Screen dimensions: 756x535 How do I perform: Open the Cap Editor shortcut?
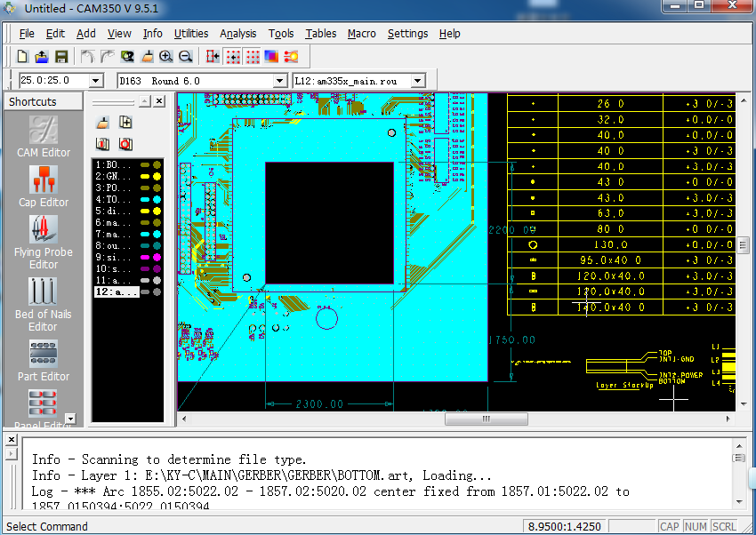pos(44,187)
